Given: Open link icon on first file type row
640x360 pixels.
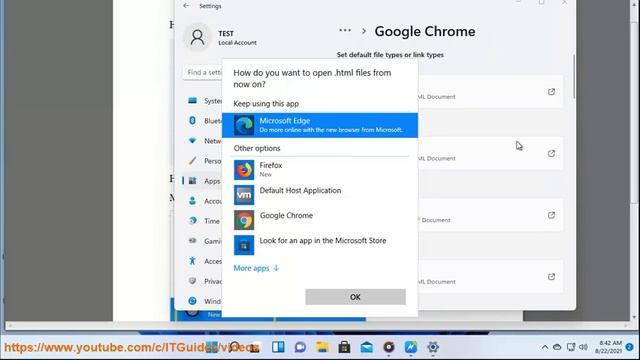Looking at the screenshot, I should click(x=551, y=91).
